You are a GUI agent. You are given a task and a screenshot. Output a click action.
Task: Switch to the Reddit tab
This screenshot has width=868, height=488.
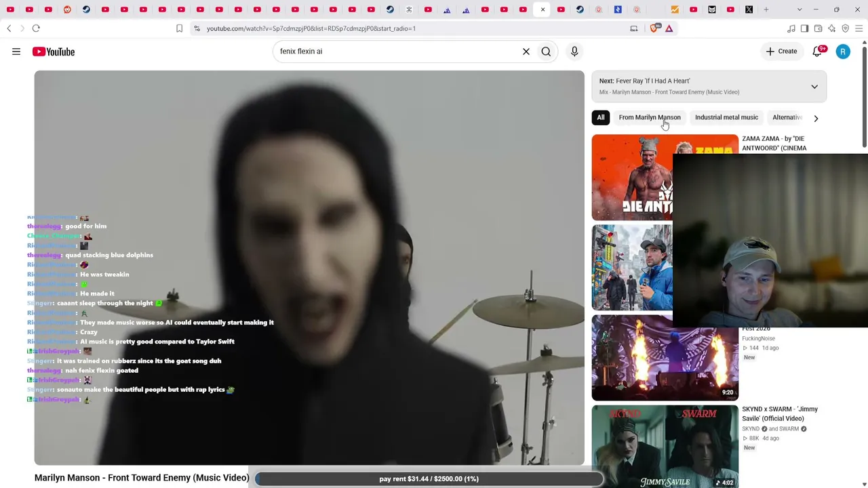(67, 9)
